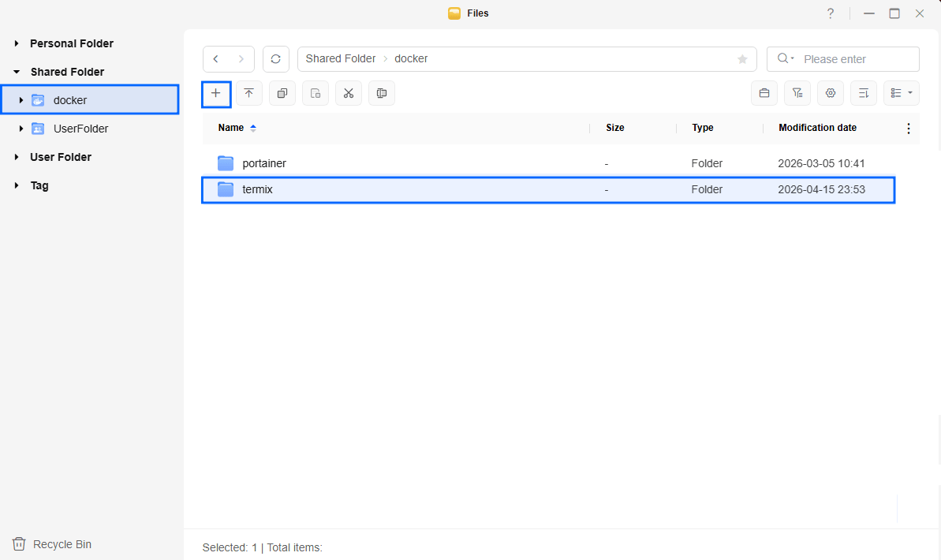Collapse the Shared Folder tree node
This screenshot has width=941, height=560.
click(17, 72)
